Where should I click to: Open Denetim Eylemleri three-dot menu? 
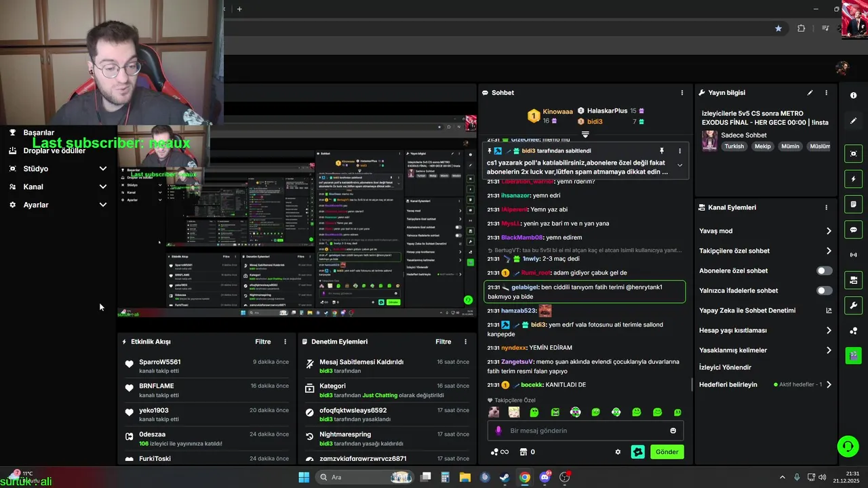[465, 342]
